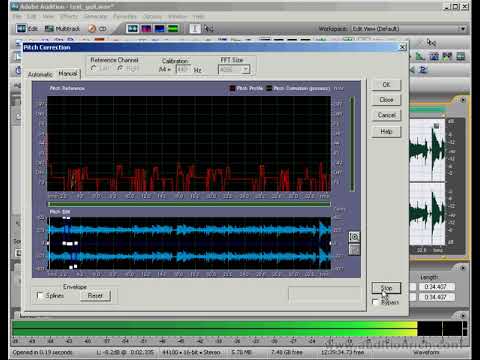Click the Close button in the dialog
The width and height of the screenshot is (480, 360).
pyautogui.click(x=386, y=100)
